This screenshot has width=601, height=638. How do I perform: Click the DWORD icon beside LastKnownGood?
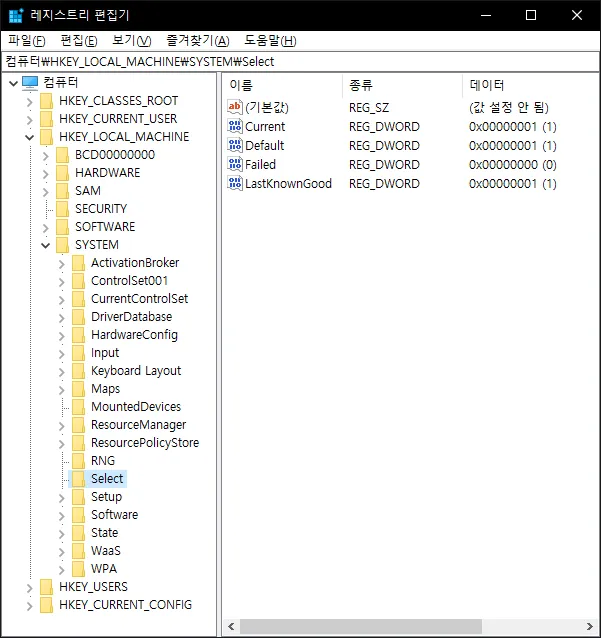[235, 183]
